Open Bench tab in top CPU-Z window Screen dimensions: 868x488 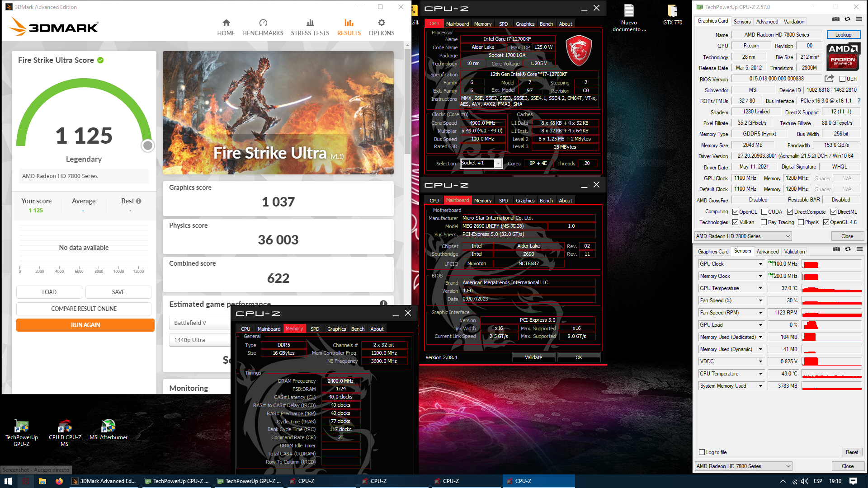tap(546, 24)
